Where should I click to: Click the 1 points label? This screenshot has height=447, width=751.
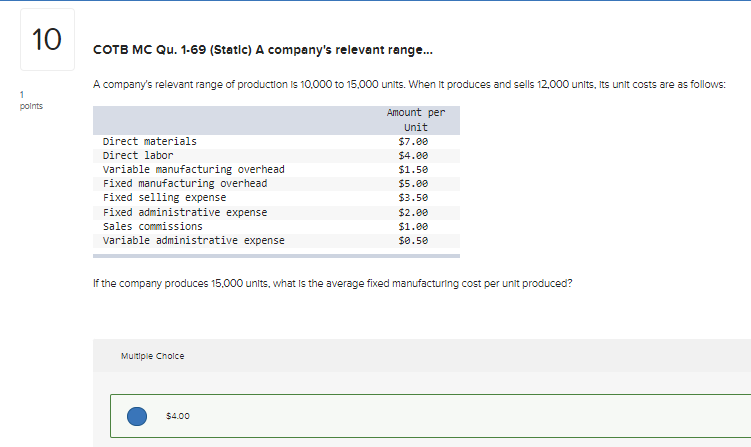(31, 100)
